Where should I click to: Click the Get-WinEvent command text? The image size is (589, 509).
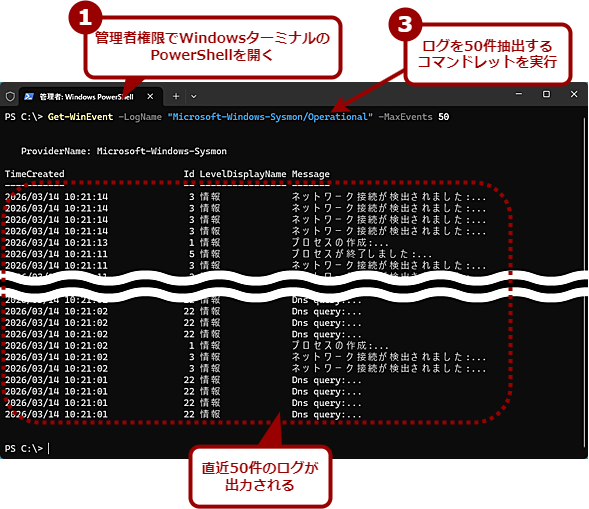(x=80, y=117)
